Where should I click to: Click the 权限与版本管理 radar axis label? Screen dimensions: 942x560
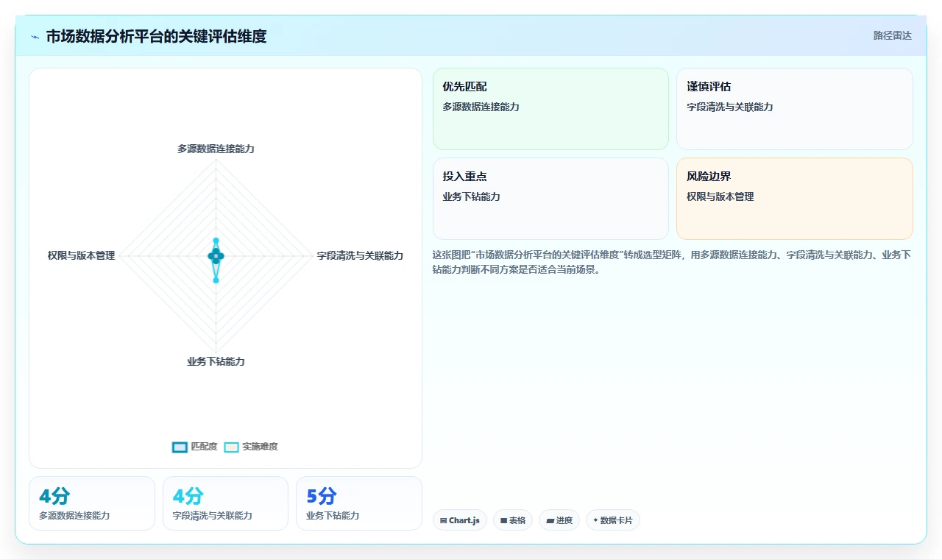[x=81, y=255]
